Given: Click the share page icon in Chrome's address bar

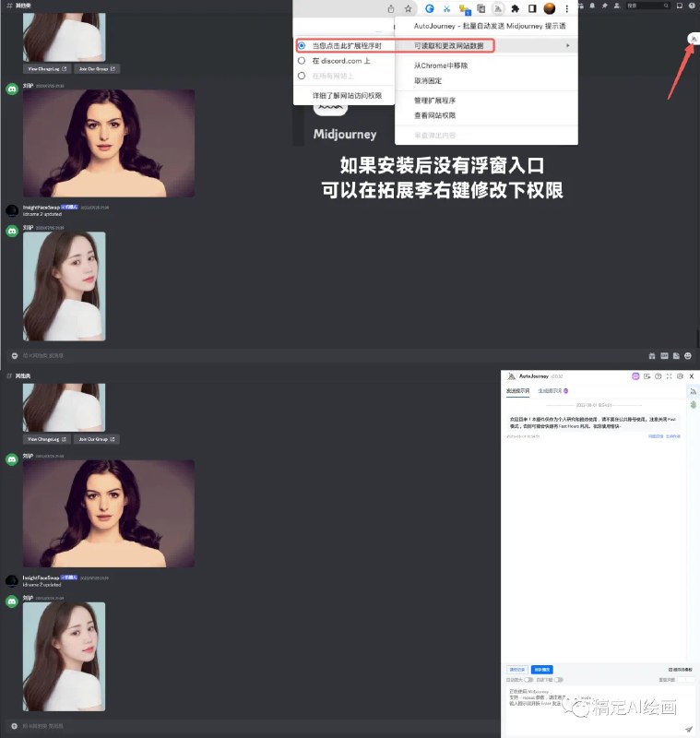Looking at the screenshot, I should coord(391,8).
